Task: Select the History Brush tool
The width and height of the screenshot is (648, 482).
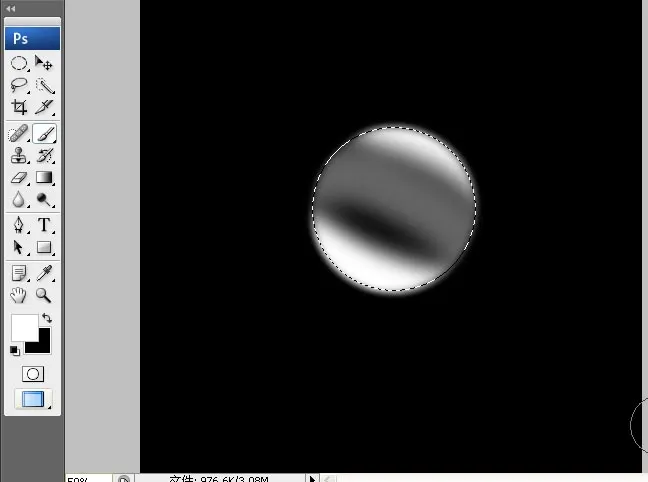Action: (44, 155)
